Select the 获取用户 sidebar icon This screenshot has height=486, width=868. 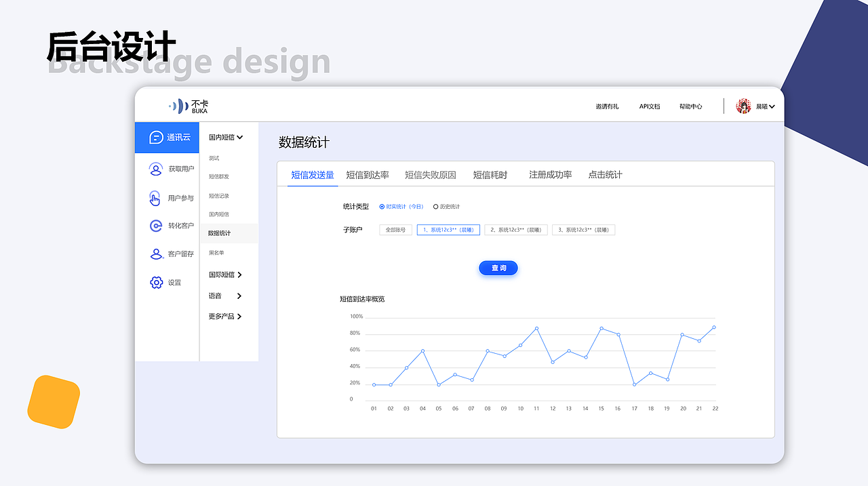click(156, 169)
